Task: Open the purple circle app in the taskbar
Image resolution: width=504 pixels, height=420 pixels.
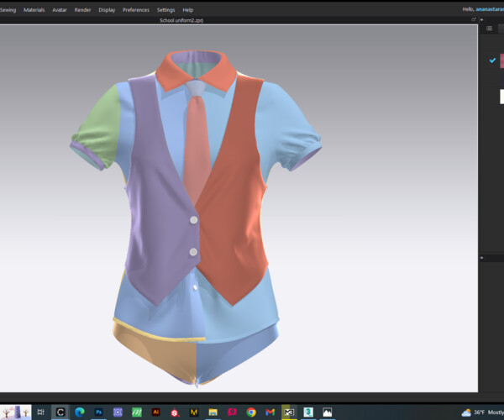Action: 118,412
